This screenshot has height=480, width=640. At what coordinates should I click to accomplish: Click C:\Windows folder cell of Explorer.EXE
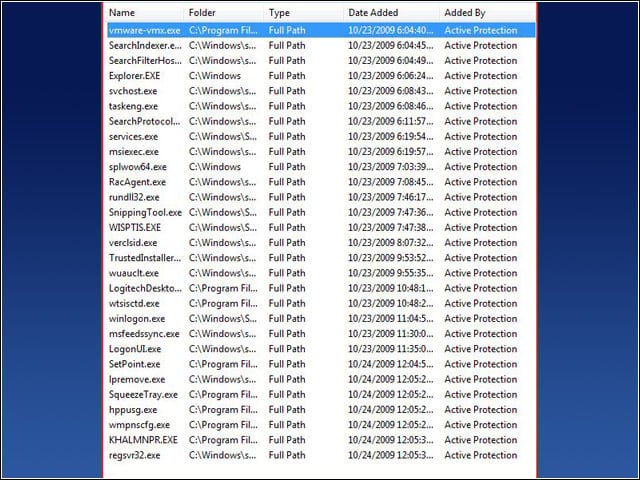215,76
